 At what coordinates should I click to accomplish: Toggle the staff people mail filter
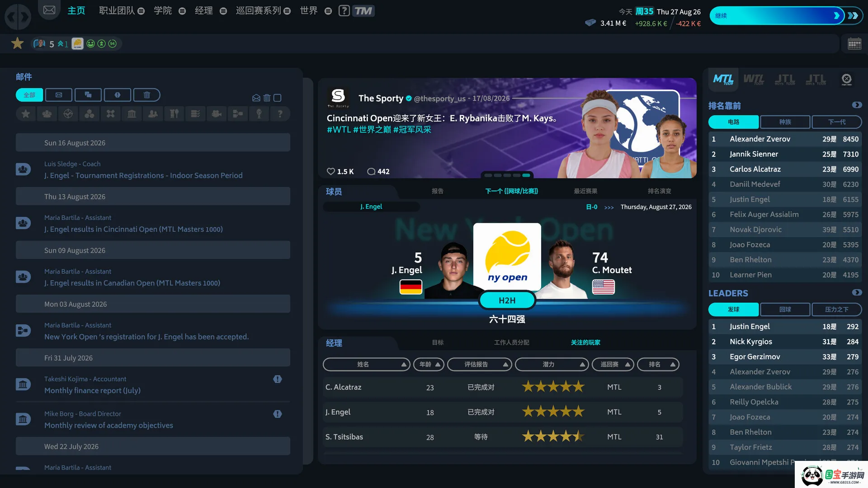coord(153,114)
